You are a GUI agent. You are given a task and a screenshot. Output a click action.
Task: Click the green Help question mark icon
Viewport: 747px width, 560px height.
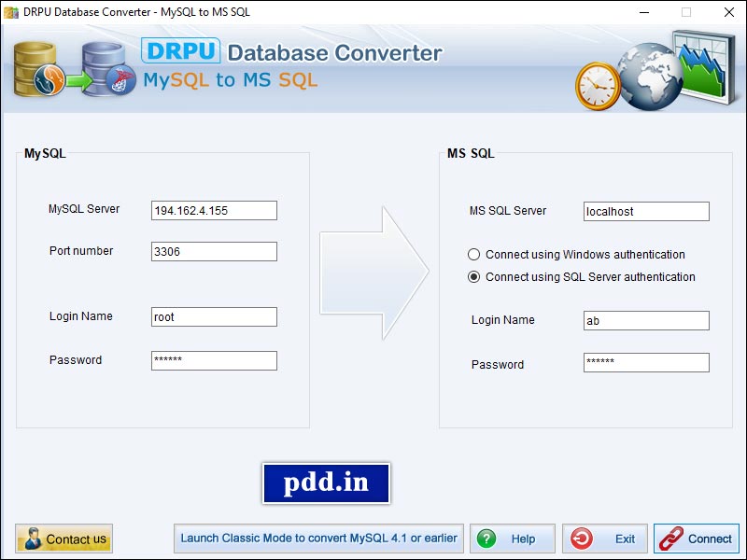(x=486, y=539)
